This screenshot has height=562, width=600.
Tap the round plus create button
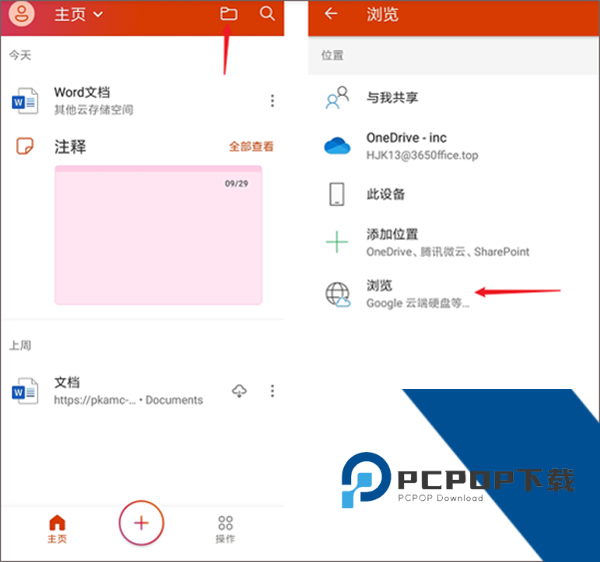[x=141, y=523]
